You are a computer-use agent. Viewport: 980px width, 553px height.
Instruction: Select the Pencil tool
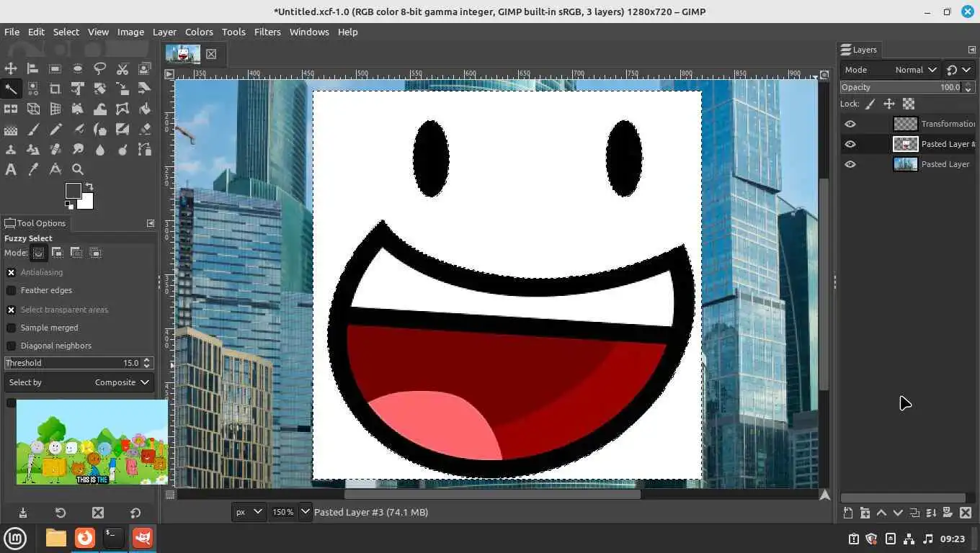pos(55,130)
